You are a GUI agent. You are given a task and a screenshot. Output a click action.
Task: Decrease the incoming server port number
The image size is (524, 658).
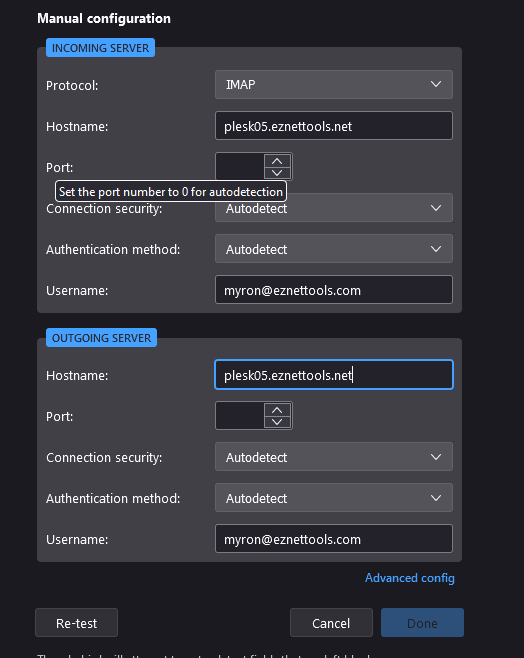tap(277, 172)
